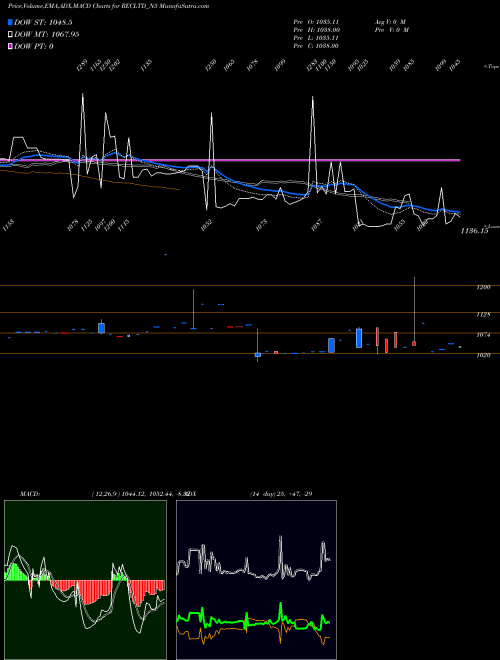This screenshot has height=660, width=500.
Task: Click the magenta horizontal DOW PT line
Action: tap(230, 160)
